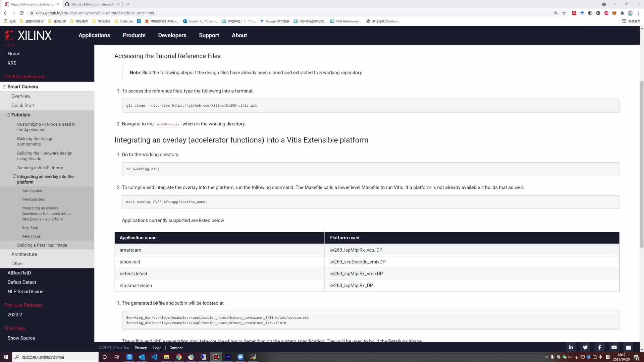Open Contact footer link
644x362 pixels.
pyautogui.click(x=176, y=348)
